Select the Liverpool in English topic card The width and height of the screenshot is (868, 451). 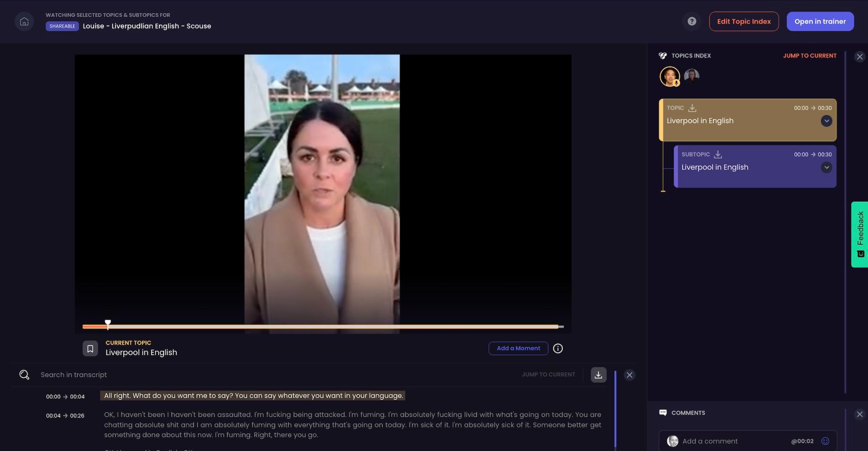coord(748,120)
